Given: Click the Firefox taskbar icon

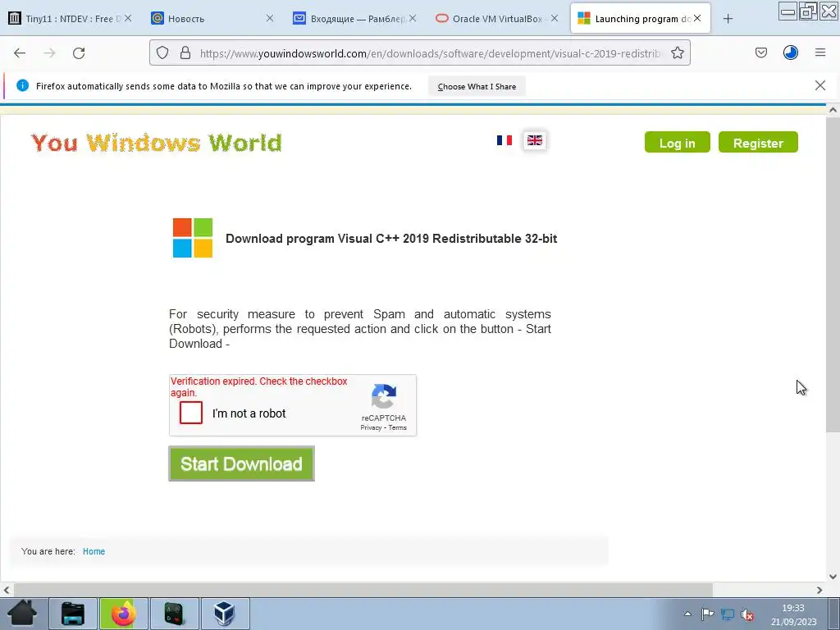Looking at the screenshot, I should pyautogui.click(x=124, y=614).
